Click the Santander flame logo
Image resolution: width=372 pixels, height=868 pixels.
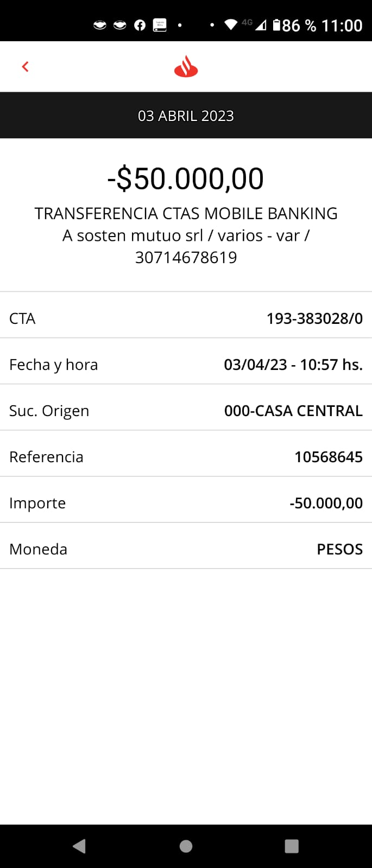(186, 67)
